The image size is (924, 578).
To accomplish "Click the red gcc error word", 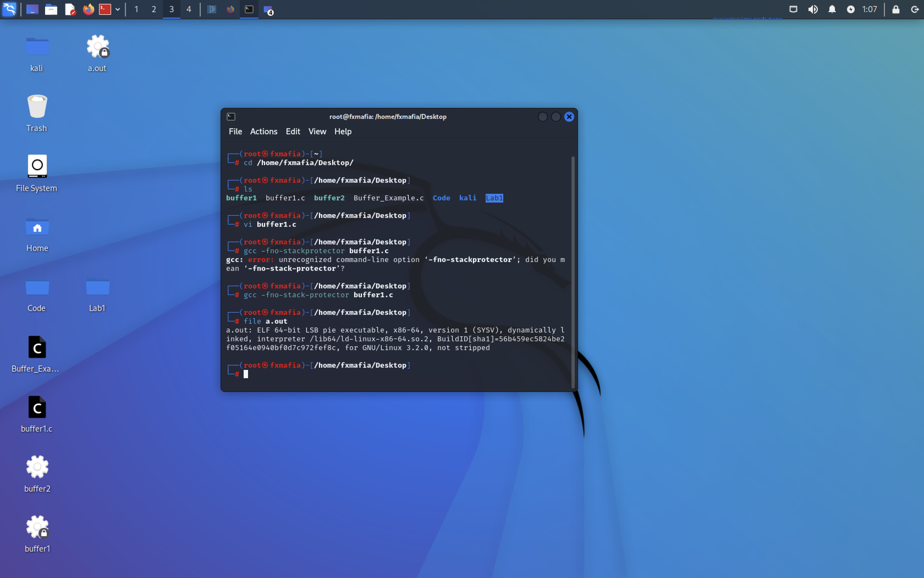I will [260, 260].
